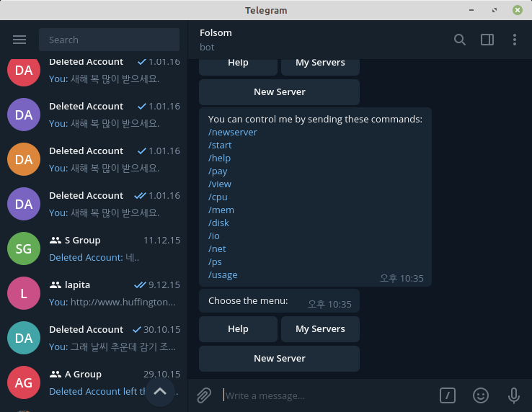Click the lower New Server bot button

pos(279,359)
